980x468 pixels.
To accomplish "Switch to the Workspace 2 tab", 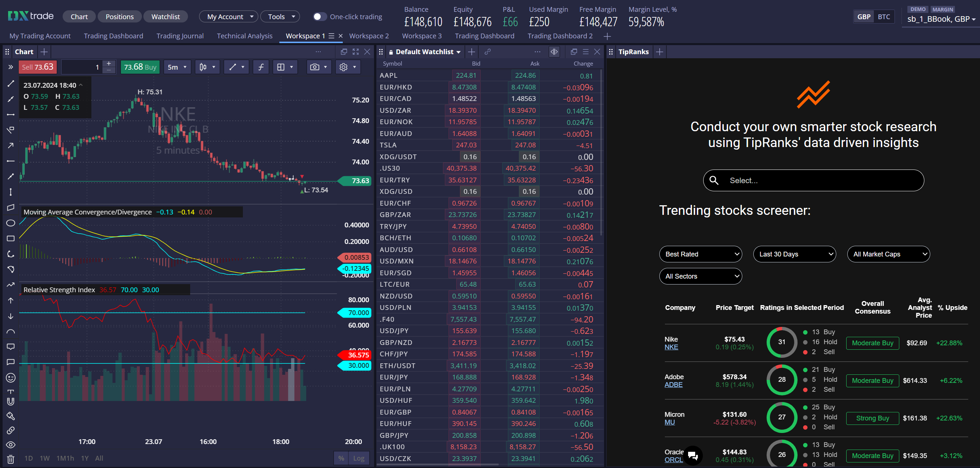I will coord(369,36).
